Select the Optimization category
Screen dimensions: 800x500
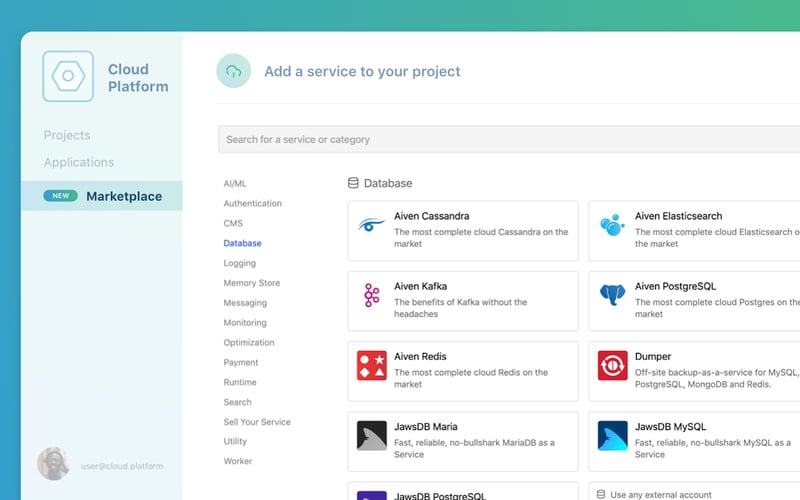click(x=249, y=343)
